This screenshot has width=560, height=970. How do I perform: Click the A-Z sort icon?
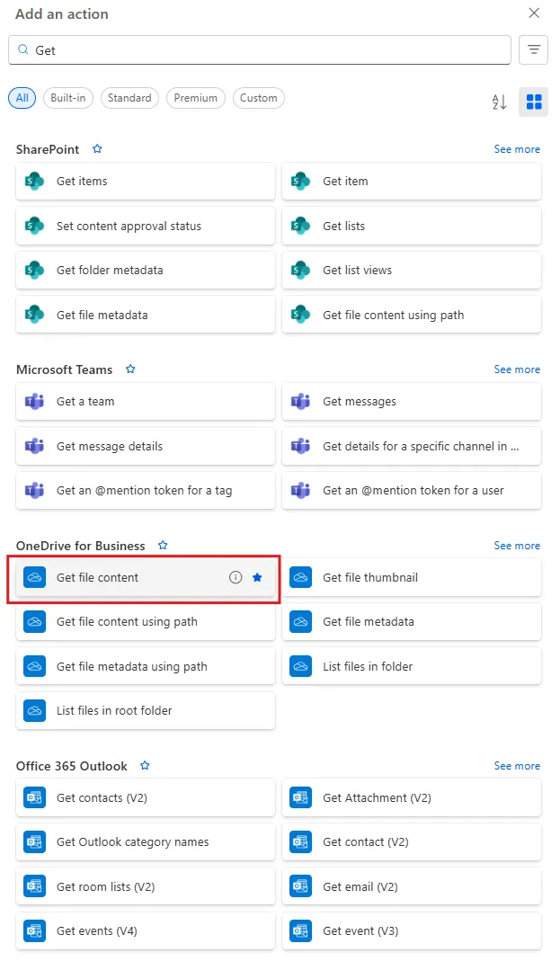[x=499, y=102]
